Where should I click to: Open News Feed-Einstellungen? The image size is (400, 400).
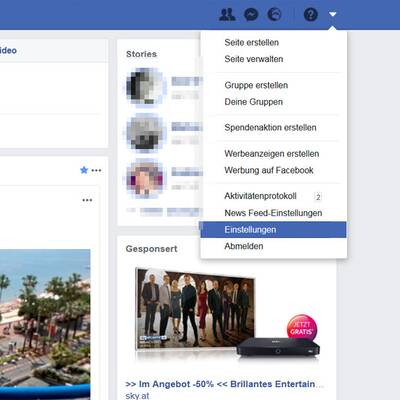tap(273, 213)
